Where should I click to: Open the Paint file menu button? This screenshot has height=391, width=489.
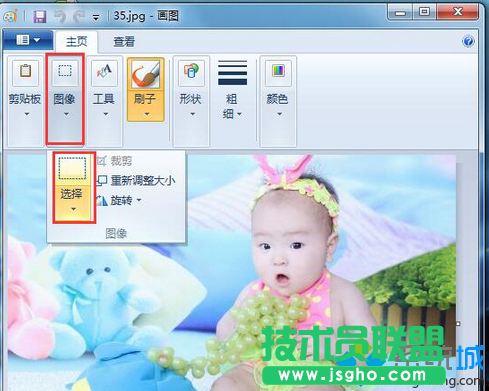point(28,40)
